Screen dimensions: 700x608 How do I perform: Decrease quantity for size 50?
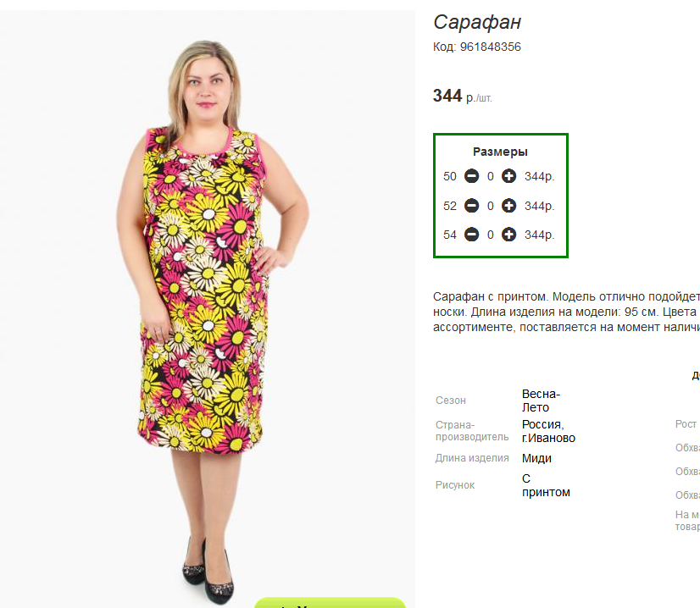471,176
